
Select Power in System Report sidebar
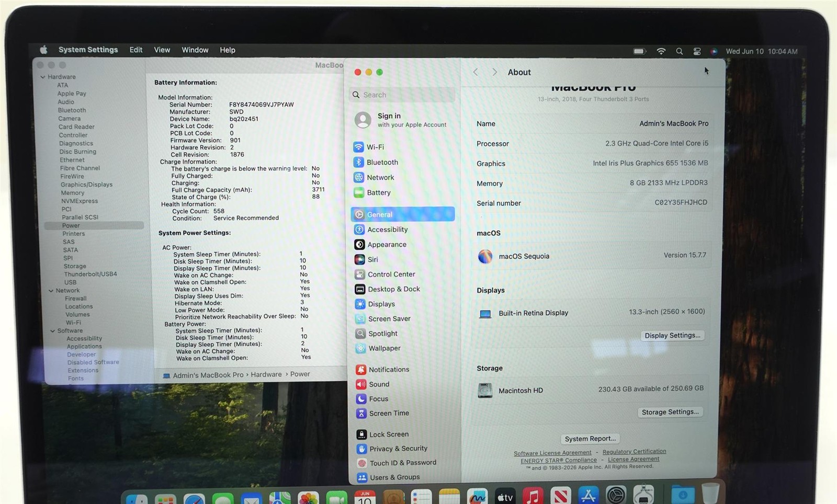94,225
